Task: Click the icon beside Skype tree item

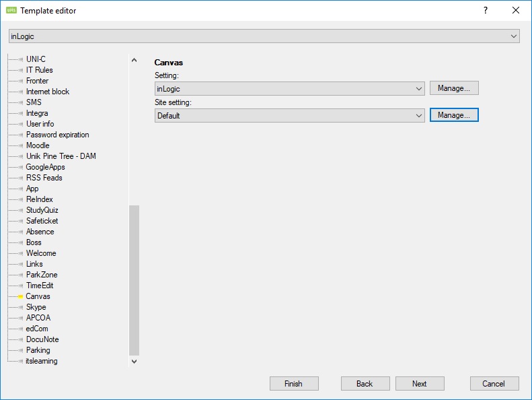Action: [21, 307]
